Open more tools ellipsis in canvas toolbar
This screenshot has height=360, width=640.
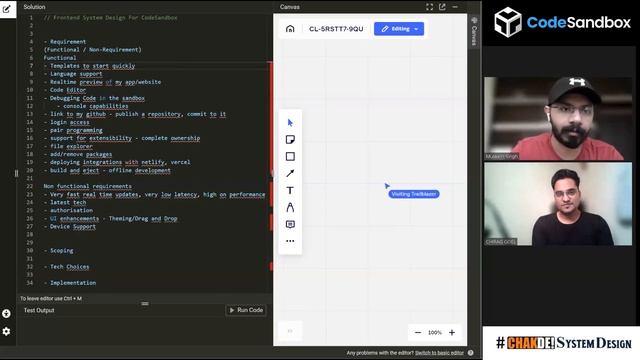pyautogui.click(x=290, y=241)
